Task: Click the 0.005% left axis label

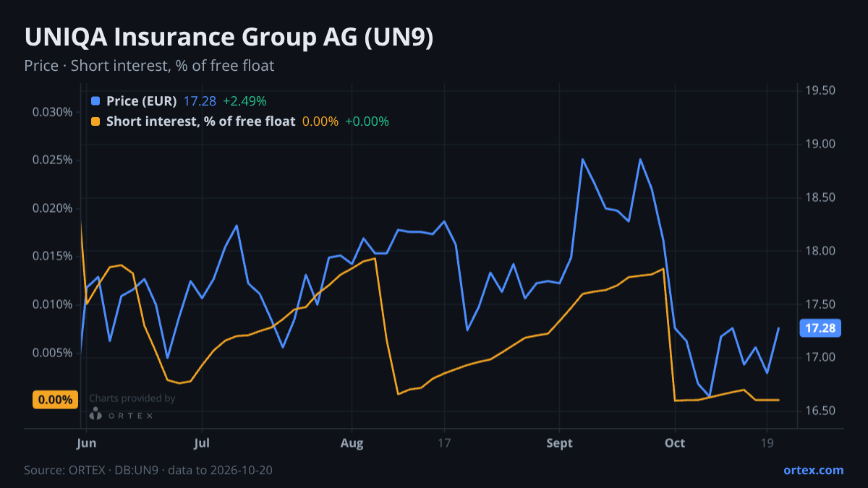Action: pyautogui.click(x=53, y=353)
